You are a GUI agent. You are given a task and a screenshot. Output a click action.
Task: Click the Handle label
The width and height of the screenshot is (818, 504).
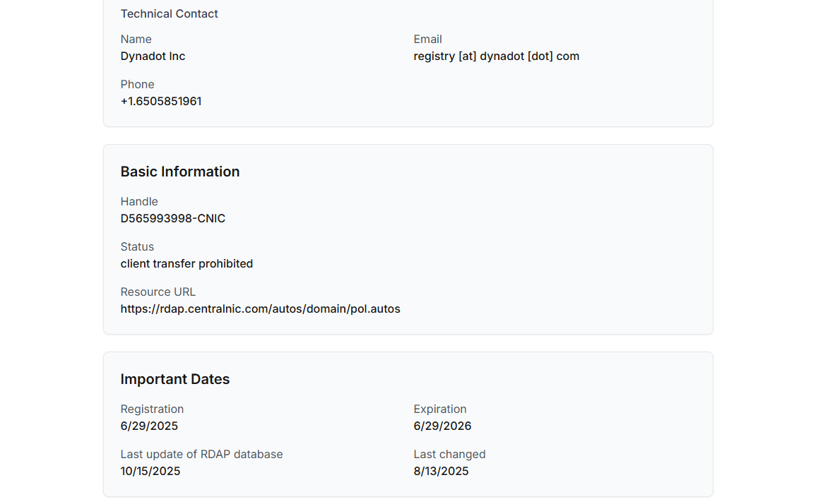[x=139, y=202]
